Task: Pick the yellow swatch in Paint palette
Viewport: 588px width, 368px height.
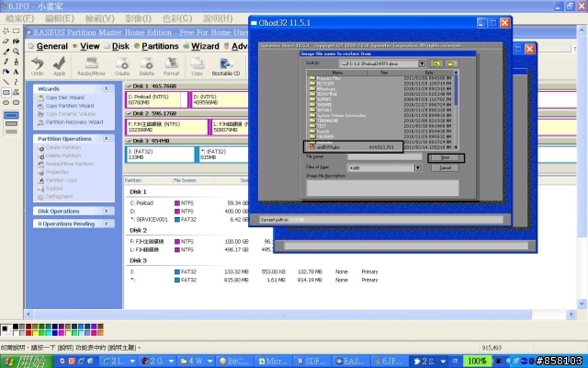Action: tap(35, 333)
